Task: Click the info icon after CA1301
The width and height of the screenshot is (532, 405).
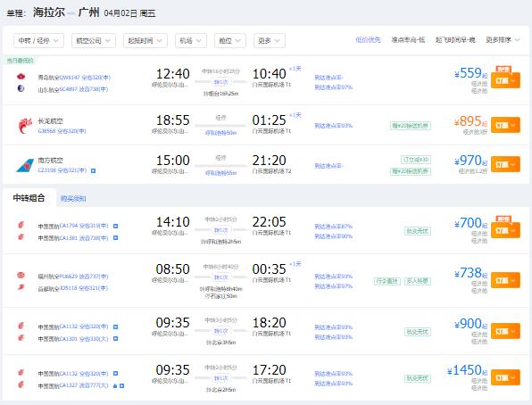Action: coord(116,338)
